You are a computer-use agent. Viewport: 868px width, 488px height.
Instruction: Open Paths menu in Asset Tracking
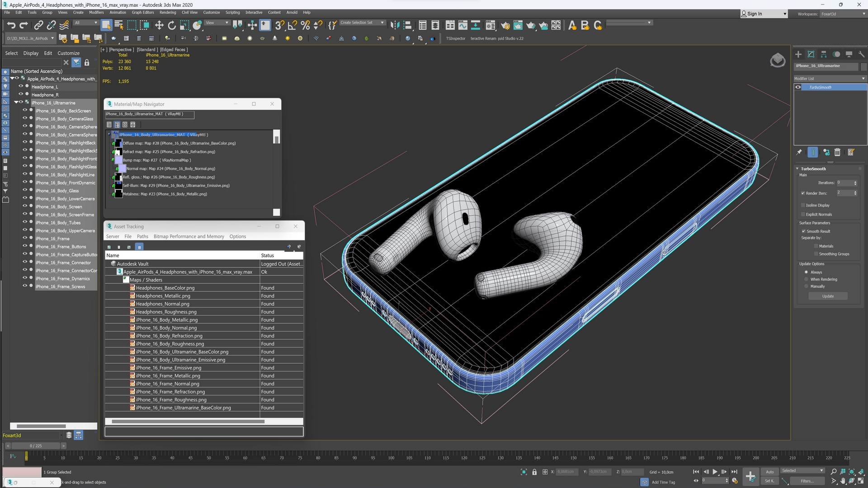pos(142,236)
